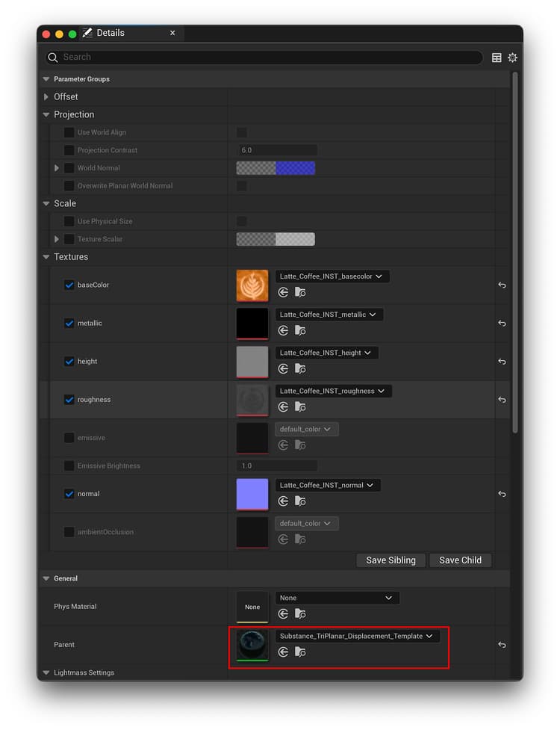Click the search magnifier icon
This screenshot has width=560, height=730.
52,58
